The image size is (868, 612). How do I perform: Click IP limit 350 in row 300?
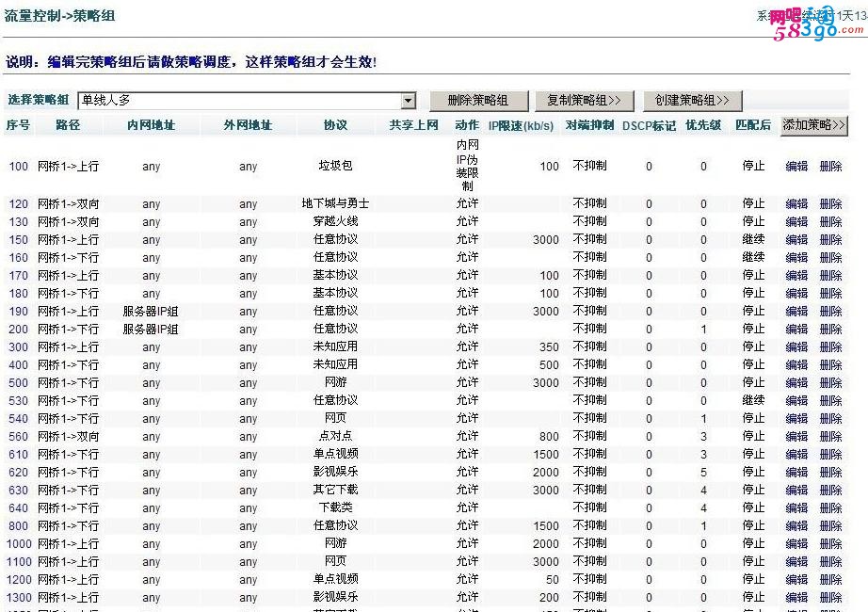[549, 347]
